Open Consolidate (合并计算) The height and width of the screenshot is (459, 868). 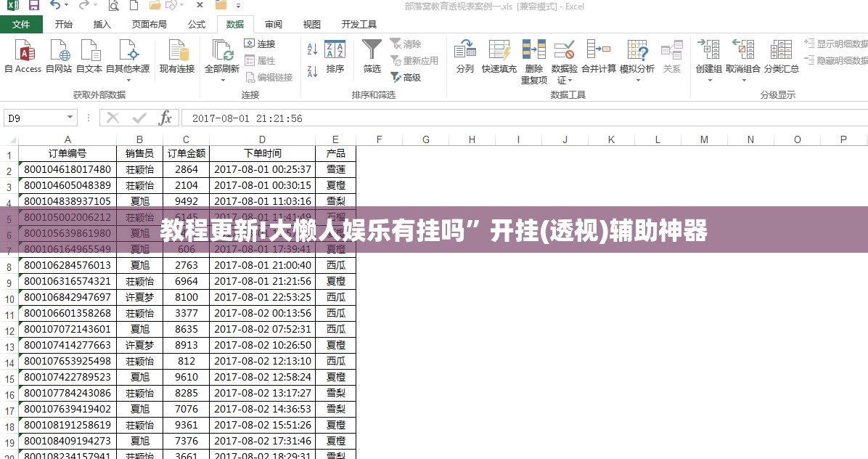(x=599, y=56)
